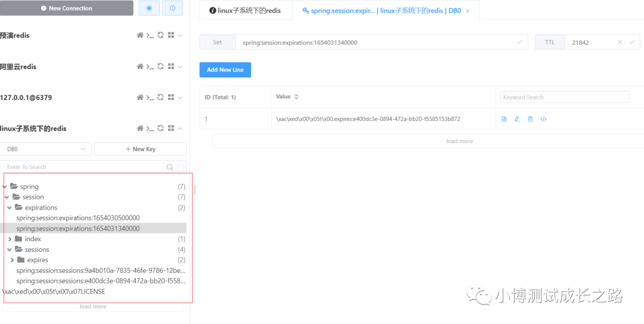Delete row 1 with trash icon

pos(530,119)
